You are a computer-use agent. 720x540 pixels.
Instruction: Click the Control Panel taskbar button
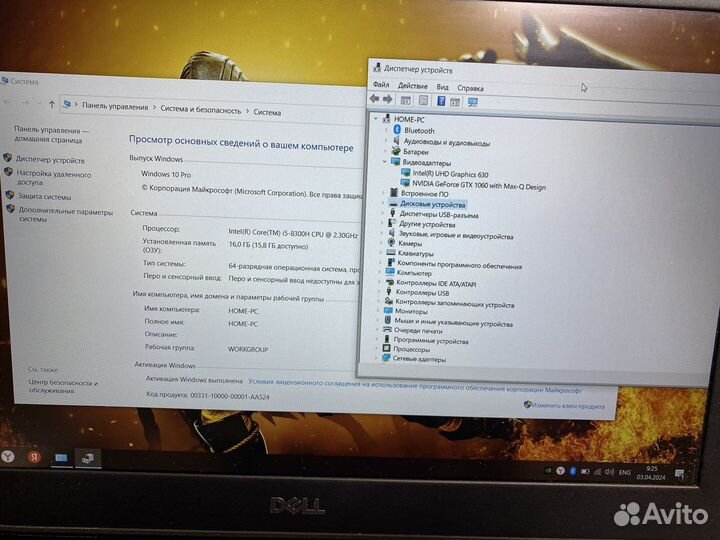point(61,458)
